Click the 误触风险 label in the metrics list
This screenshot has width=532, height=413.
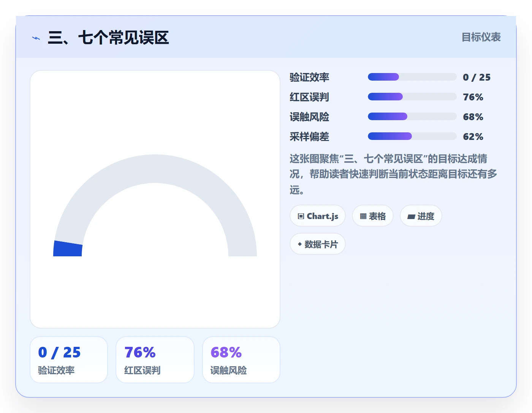309,117
